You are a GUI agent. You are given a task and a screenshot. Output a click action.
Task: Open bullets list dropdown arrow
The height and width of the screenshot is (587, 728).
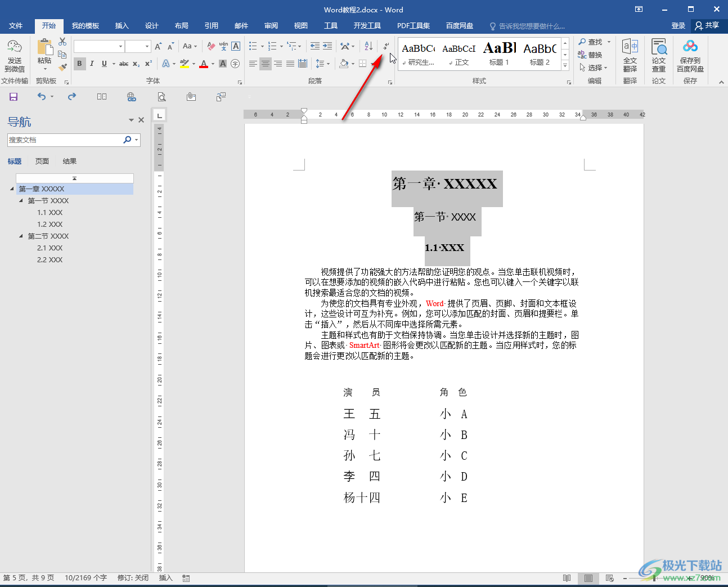click(262, 46)
